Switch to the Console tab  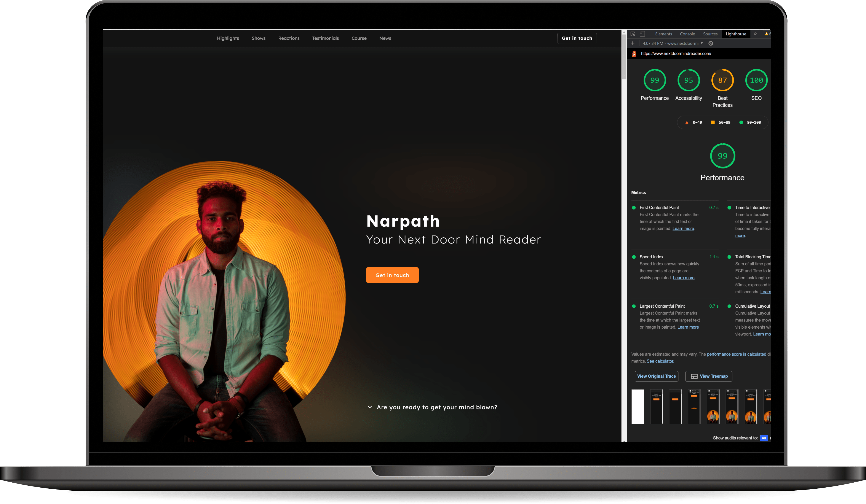(x=687, y=34)
